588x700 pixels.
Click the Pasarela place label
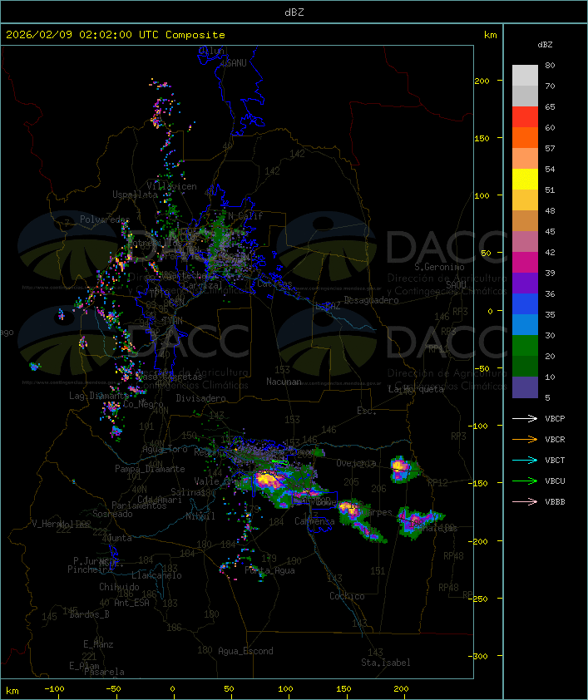pos(104,672)
